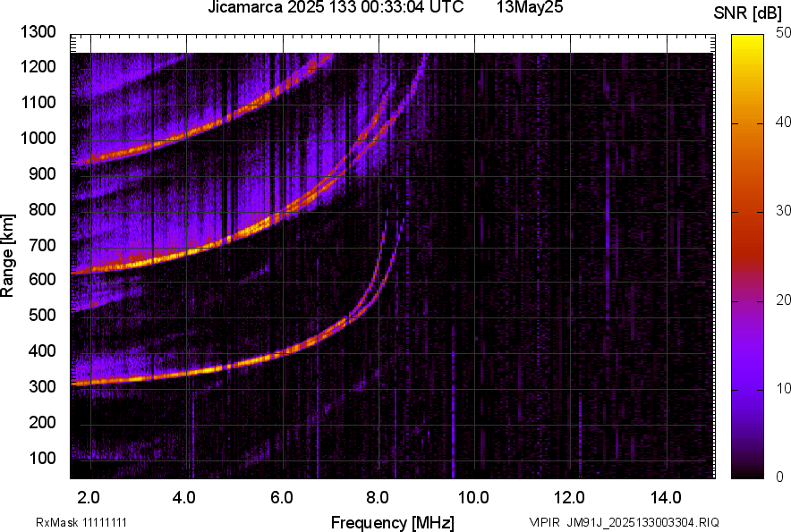Click the range tick label '500'
791x532 pixels.
click(42, 315)
